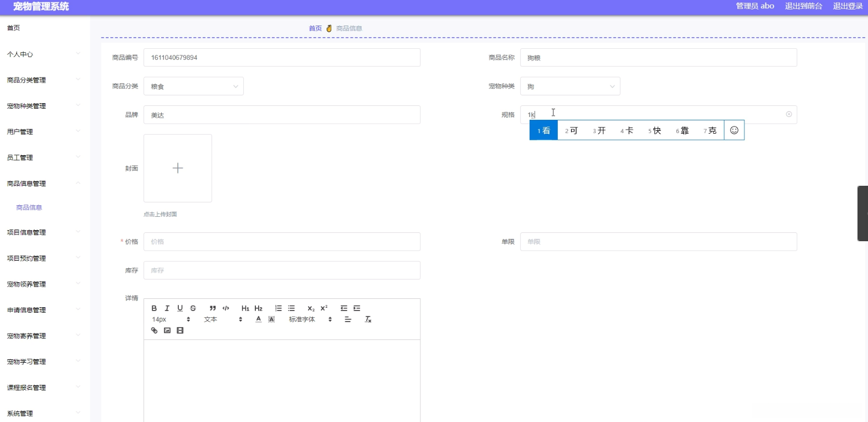Insert a hyperlink in the editor
This screenshot has width=868, height=422.
coord(154,331)
